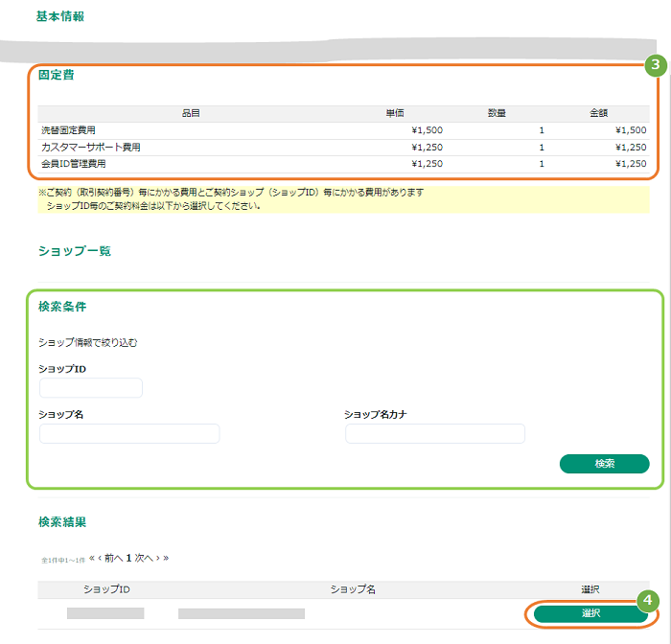
Task: Click the ショップ名カナ field label
Action: click(x=376, y=414)
